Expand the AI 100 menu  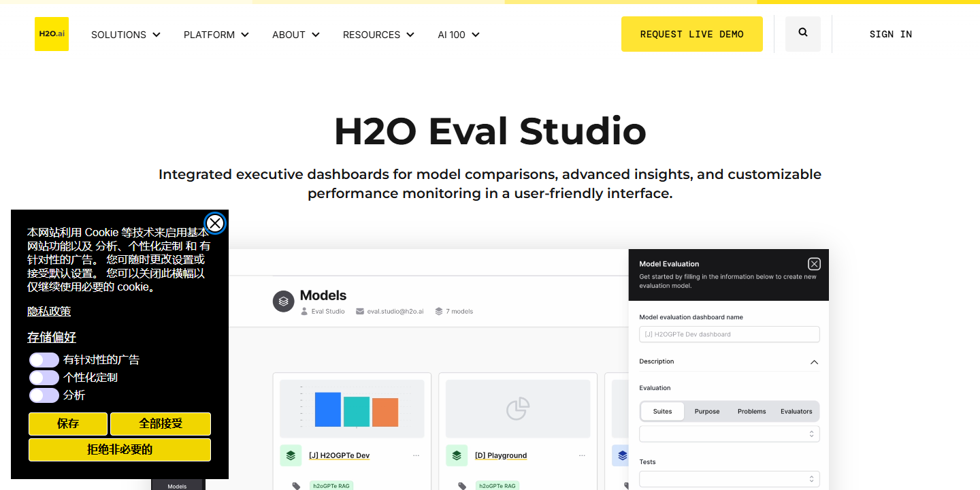pyautogui.click(x=459, y=35)
